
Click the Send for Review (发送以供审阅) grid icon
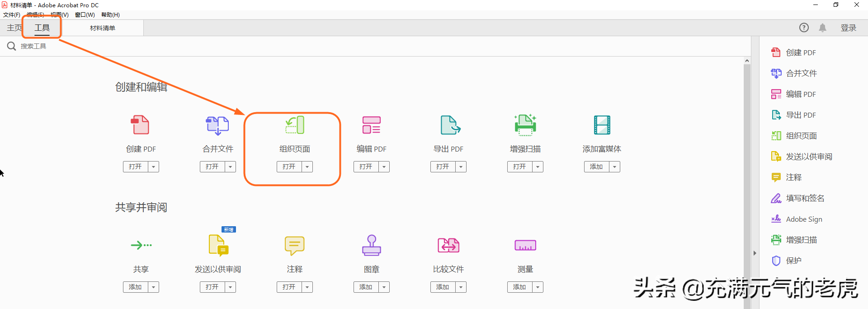pos(219,245)
